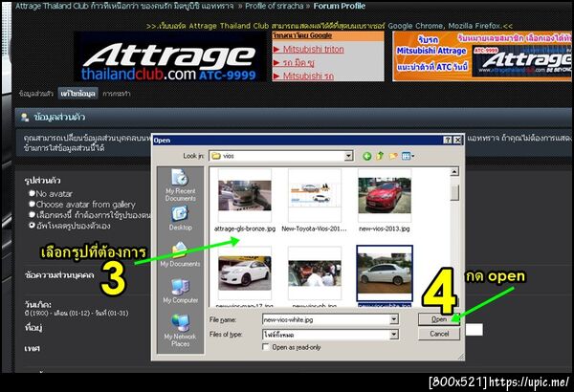Close the Open dialog with X
Screen dimensions: 574x392
[457, 140]
